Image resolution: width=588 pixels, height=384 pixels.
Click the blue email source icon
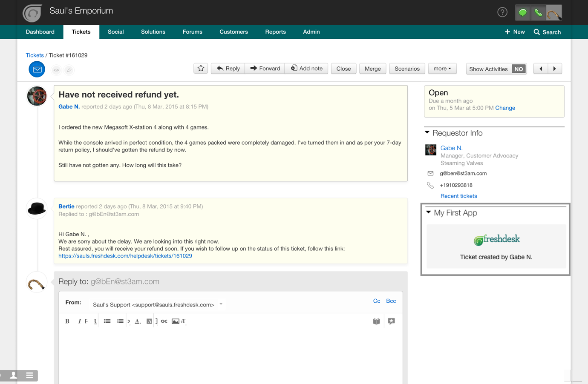(x=37, y=69)
